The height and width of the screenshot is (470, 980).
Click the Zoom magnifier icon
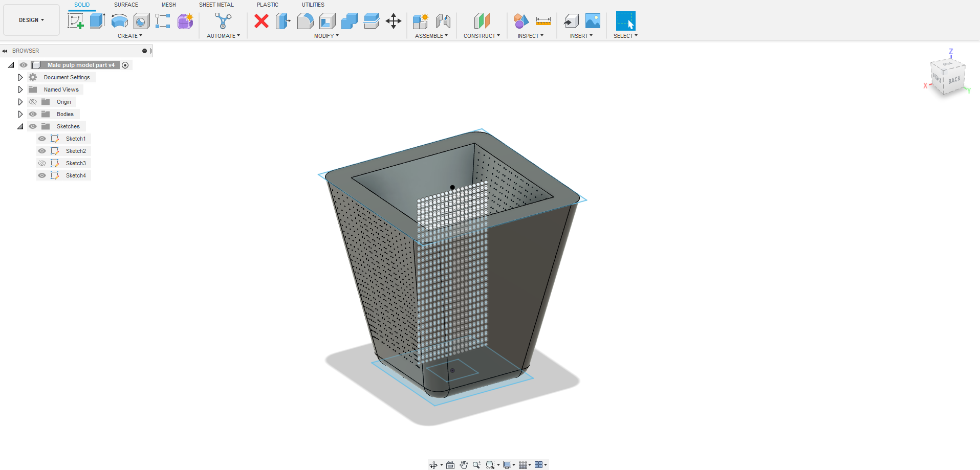click(477, 465)
